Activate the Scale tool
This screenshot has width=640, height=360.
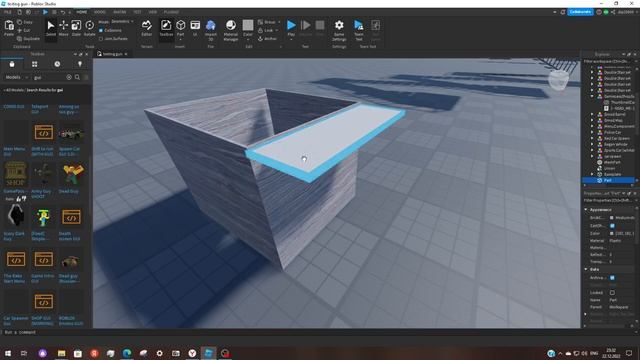[76, 29]
